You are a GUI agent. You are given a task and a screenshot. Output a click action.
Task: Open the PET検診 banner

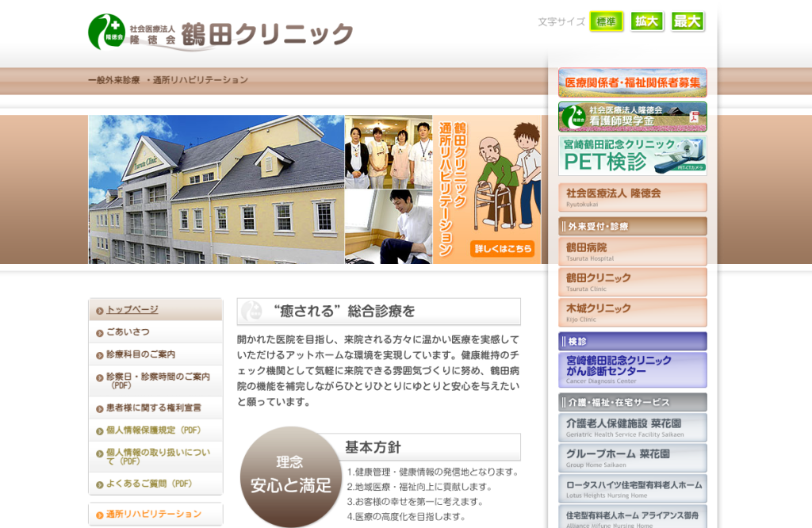[x=632, y=156]
